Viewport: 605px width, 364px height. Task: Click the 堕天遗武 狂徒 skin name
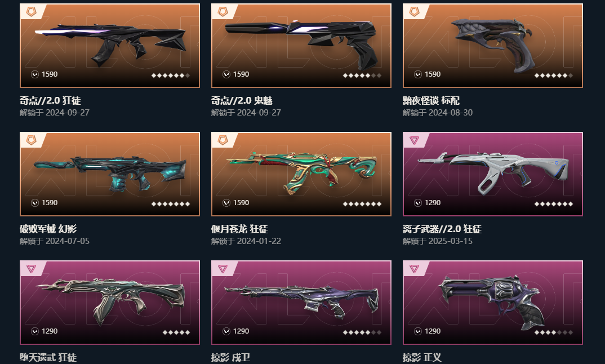48,357
